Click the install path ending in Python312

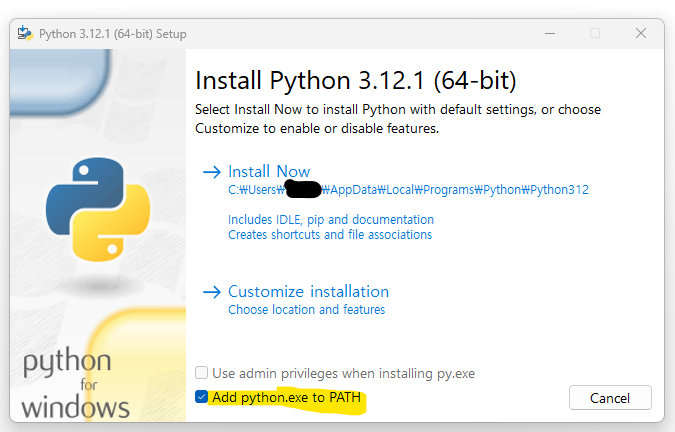point(408,190)
